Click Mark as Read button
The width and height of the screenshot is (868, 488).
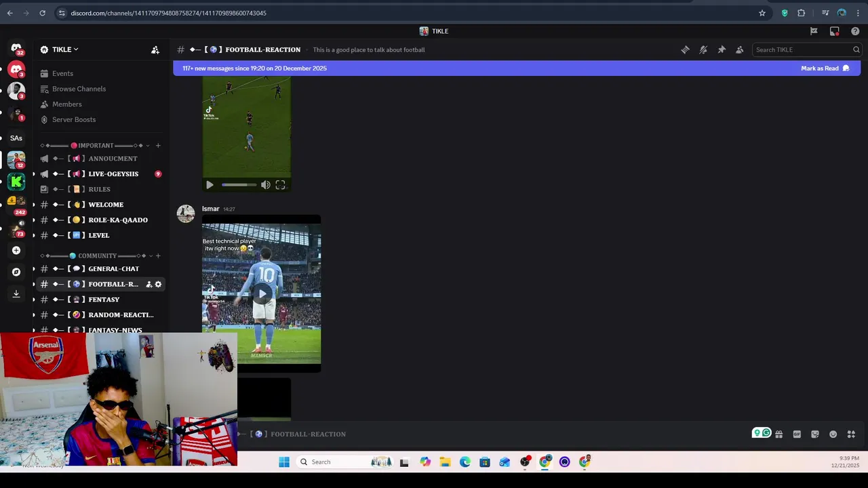[825, 68]
